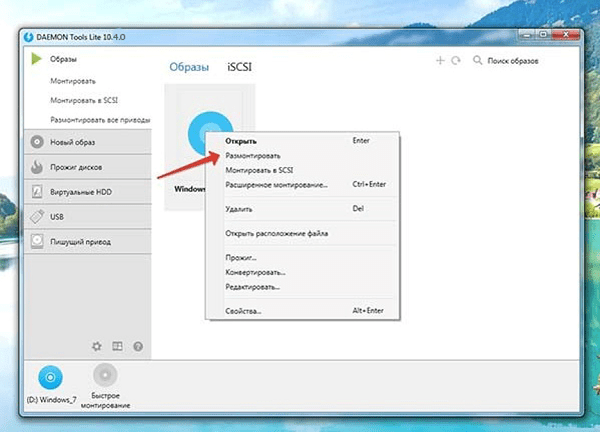Choose Открыть in the context menu
The image size is (600, 432).
point(302,141)
